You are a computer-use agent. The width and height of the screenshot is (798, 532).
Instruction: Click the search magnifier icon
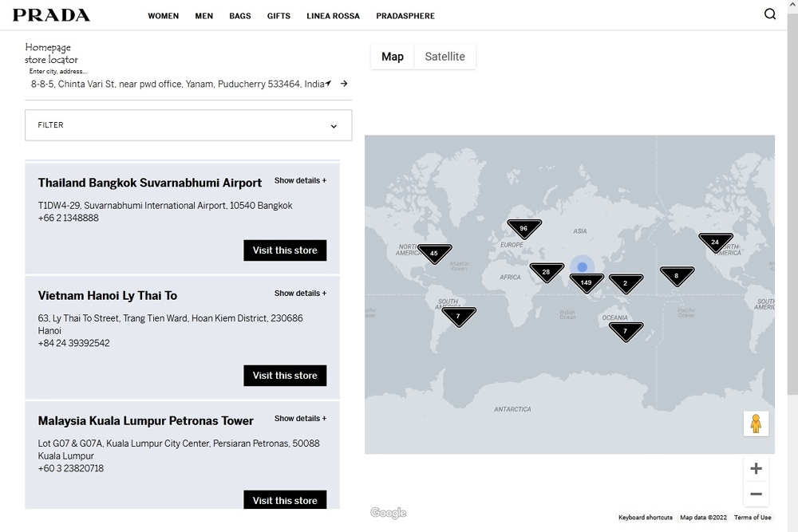(769, 14)
